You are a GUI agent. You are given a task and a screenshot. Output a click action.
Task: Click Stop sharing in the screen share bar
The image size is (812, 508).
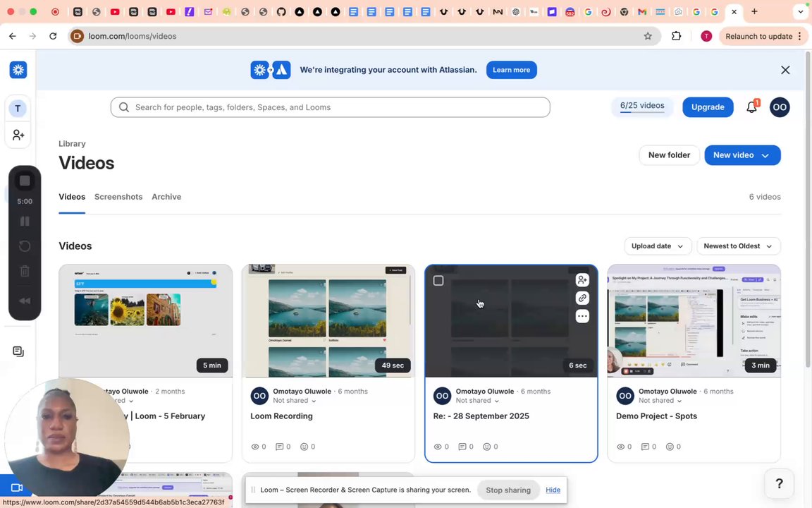coord(508,490)
